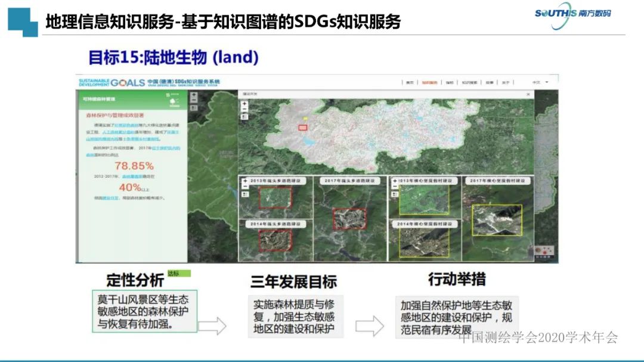
Task: Collapse the 森林保护与管理成效显著 panel section
Action: tap(114, 116)
